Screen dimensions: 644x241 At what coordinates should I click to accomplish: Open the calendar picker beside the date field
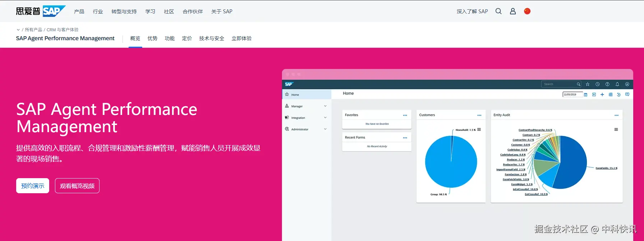(586, 94)
